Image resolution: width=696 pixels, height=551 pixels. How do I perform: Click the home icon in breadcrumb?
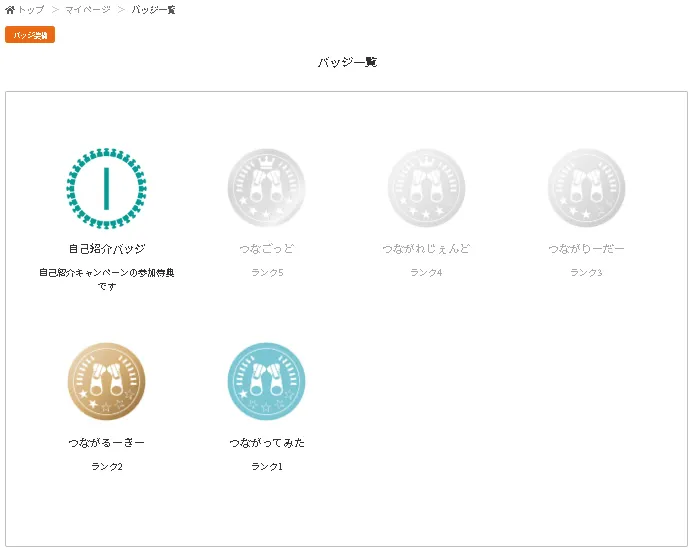point(10,10)
